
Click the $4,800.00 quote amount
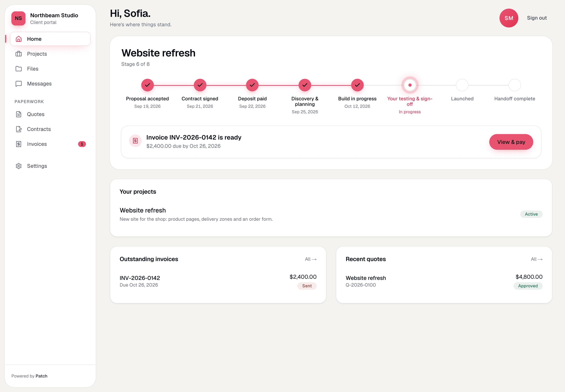tap(529, 277)
